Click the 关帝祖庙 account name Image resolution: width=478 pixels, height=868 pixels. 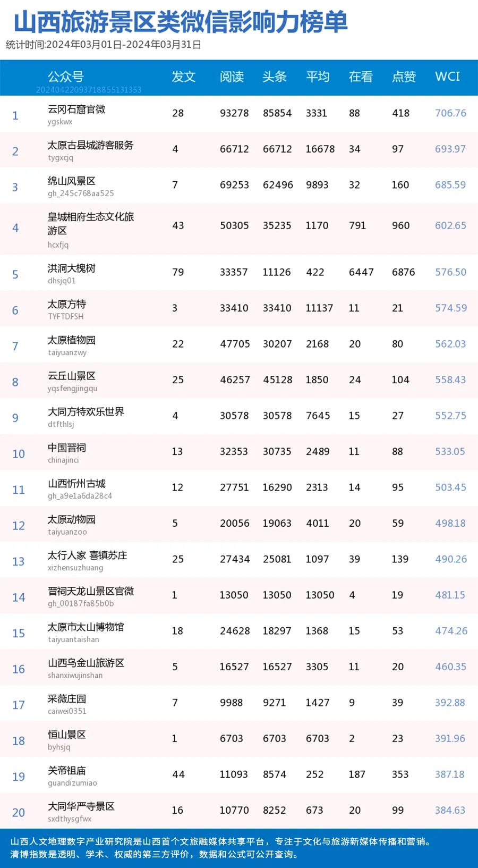pyautogui.click(x=67, y=770)
